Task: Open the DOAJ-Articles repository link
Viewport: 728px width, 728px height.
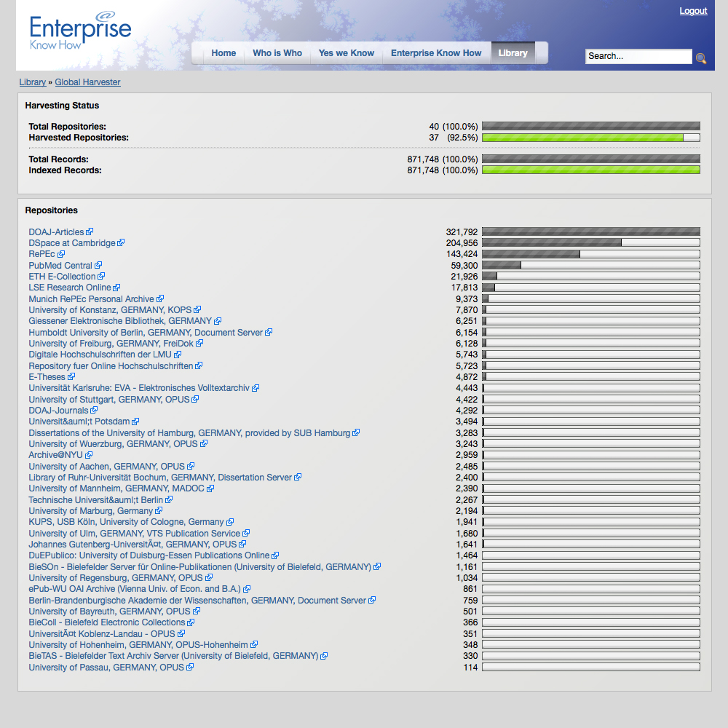Action: tap(56, 232)
